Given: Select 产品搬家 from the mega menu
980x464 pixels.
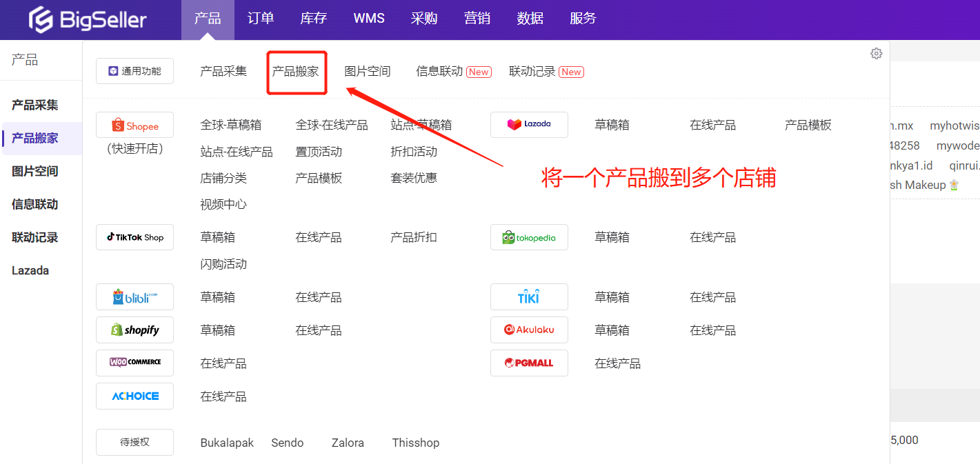Looking at the screenshot, I should (297, 70).
